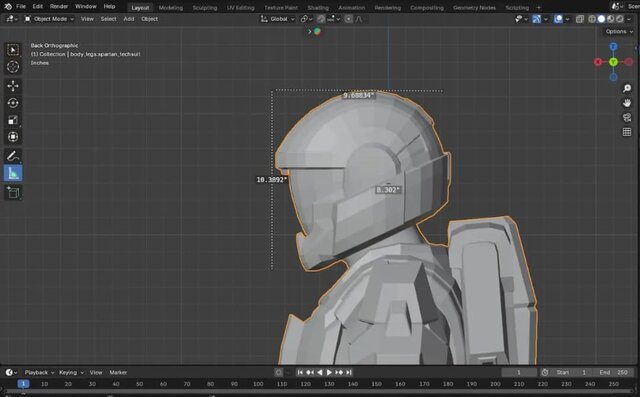Toggle auto keying record button

point(279,372)
